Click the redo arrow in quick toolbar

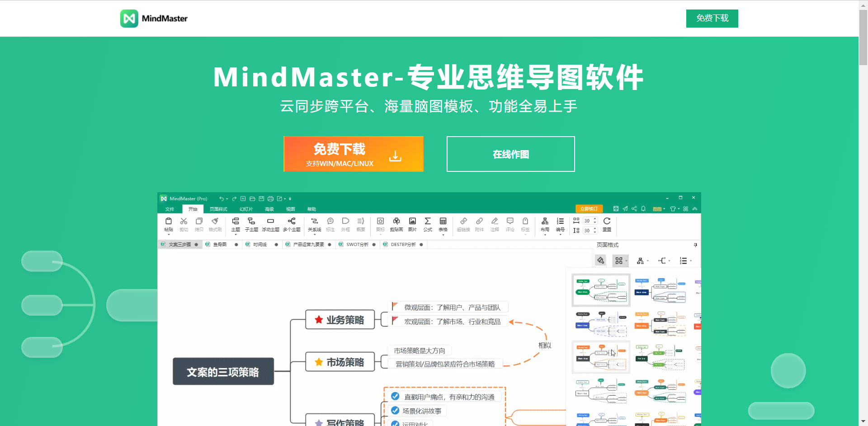(x=234, y=199)
